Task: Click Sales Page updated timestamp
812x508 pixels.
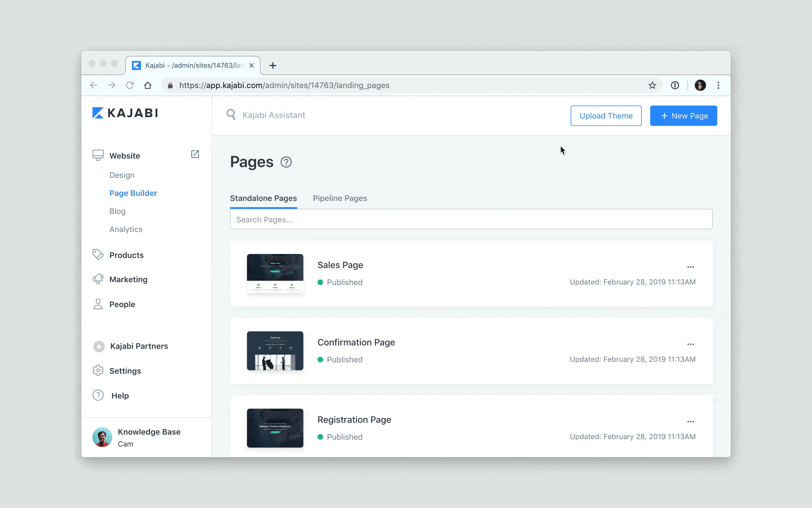Action: (x=632, y=282)
